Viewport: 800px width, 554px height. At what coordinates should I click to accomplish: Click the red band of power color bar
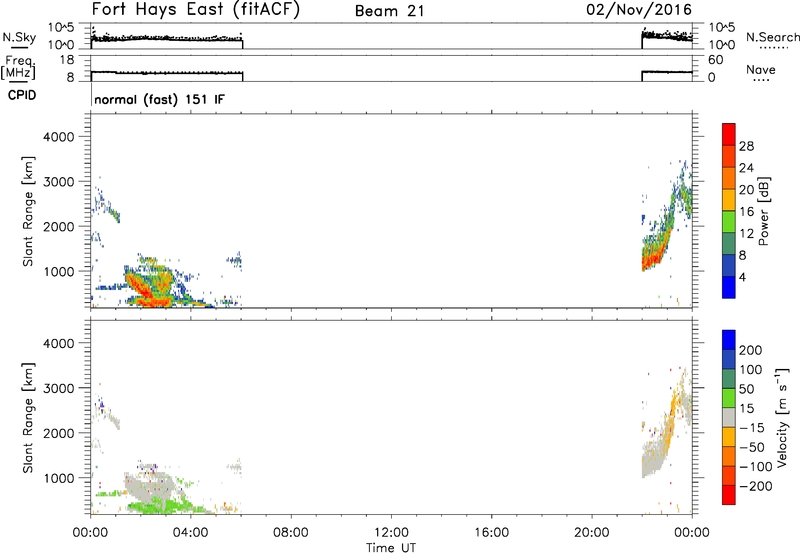point(729,134)
